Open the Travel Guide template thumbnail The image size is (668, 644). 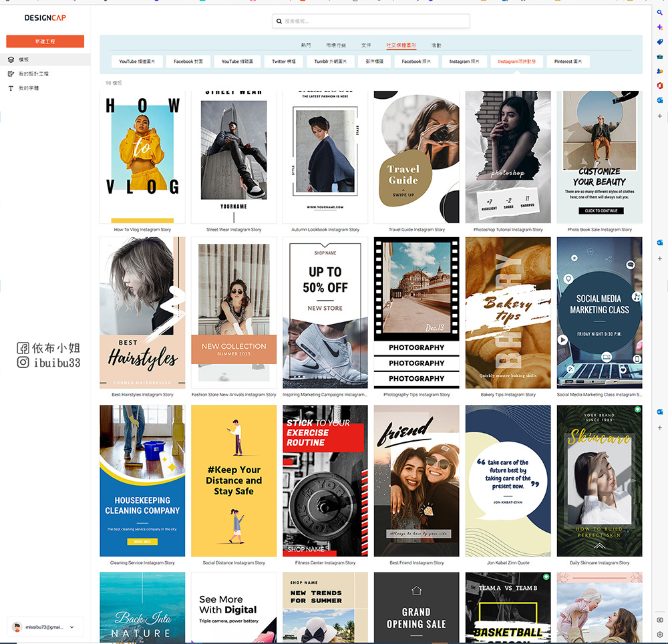click(417, 157)
